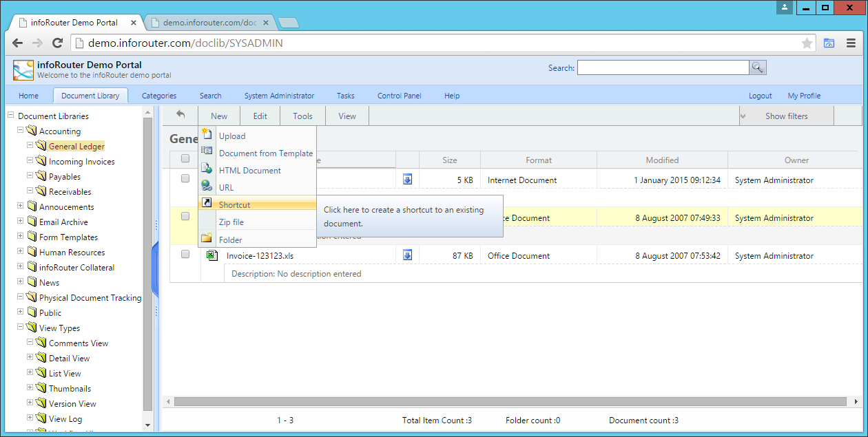
Task: Open Invoice-123123.xls file link
Action: pyautogui.click(x=260, y=256)
